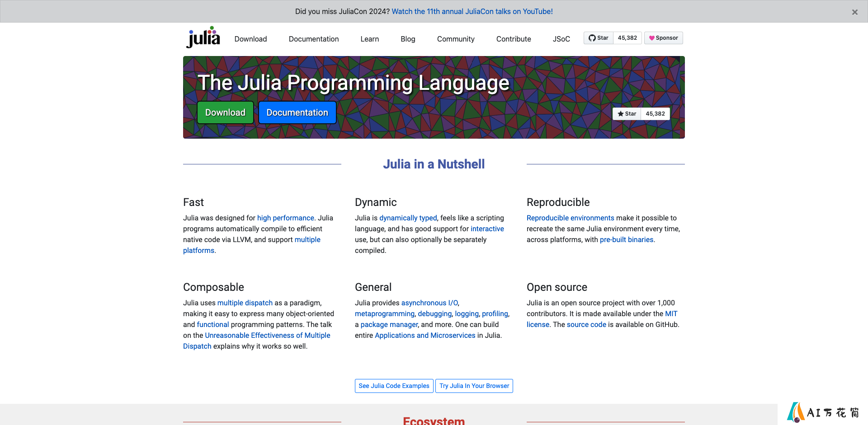Viewport: 868px width, 425px height.
Task: Click the 'functional' link
Action: pos(213,324)
